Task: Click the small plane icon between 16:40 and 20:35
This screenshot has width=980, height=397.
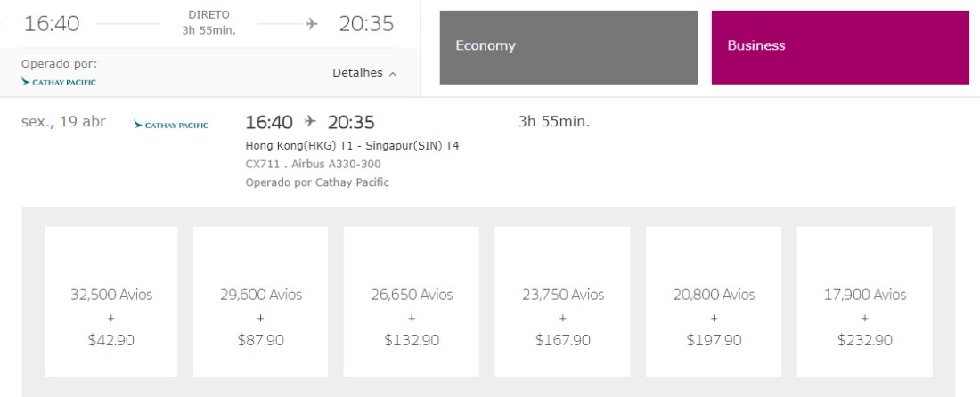Action: tap(310, 121)
